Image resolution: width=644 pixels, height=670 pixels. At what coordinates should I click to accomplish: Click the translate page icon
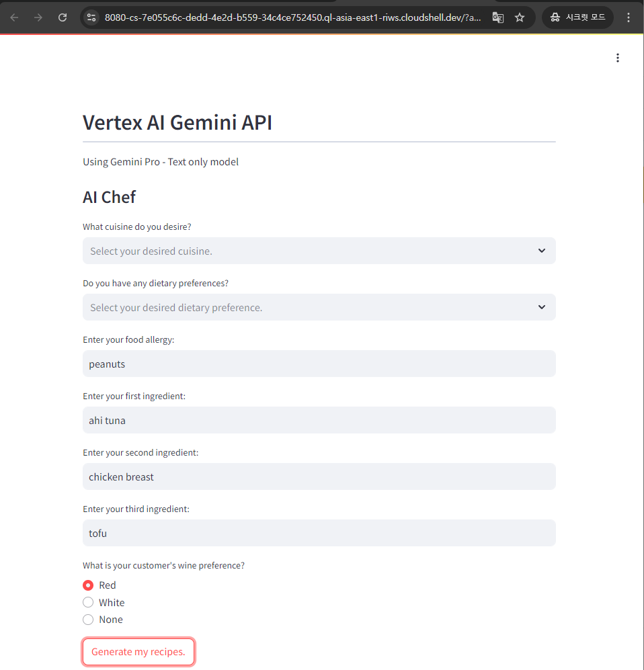click(498, 17)
